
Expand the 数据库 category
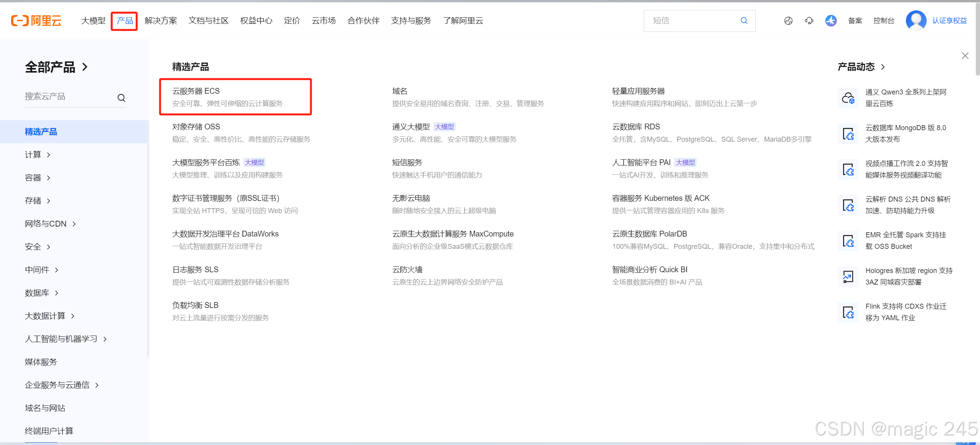(x=41, y=293)
